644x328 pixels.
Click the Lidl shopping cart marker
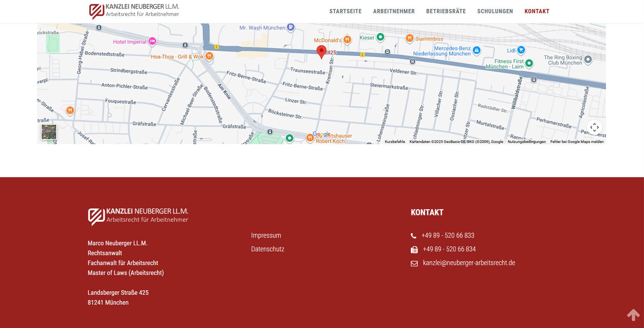tap(521, 50)
